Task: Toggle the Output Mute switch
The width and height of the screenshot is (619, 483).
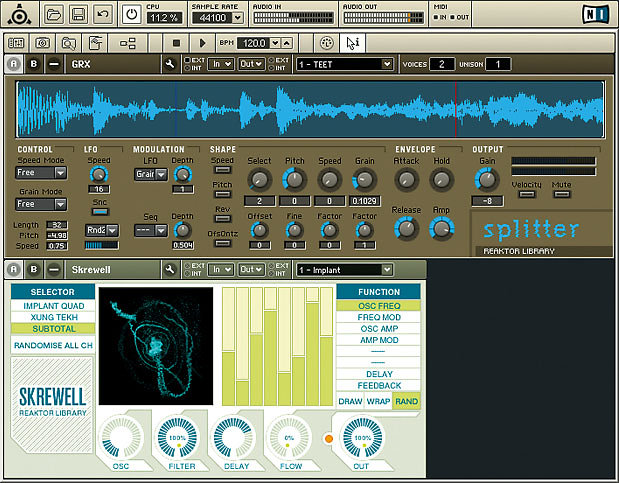Action: (561, 194)
